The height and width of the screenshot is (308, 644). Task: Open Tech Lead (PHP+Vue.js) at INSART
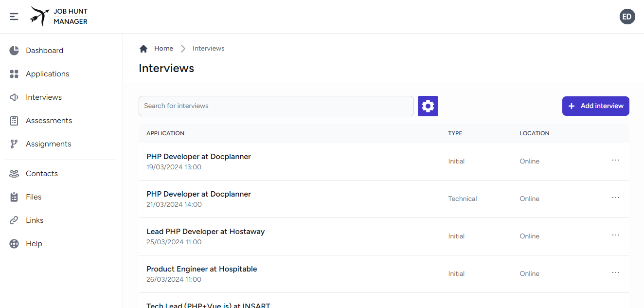(x=208, y=305)
